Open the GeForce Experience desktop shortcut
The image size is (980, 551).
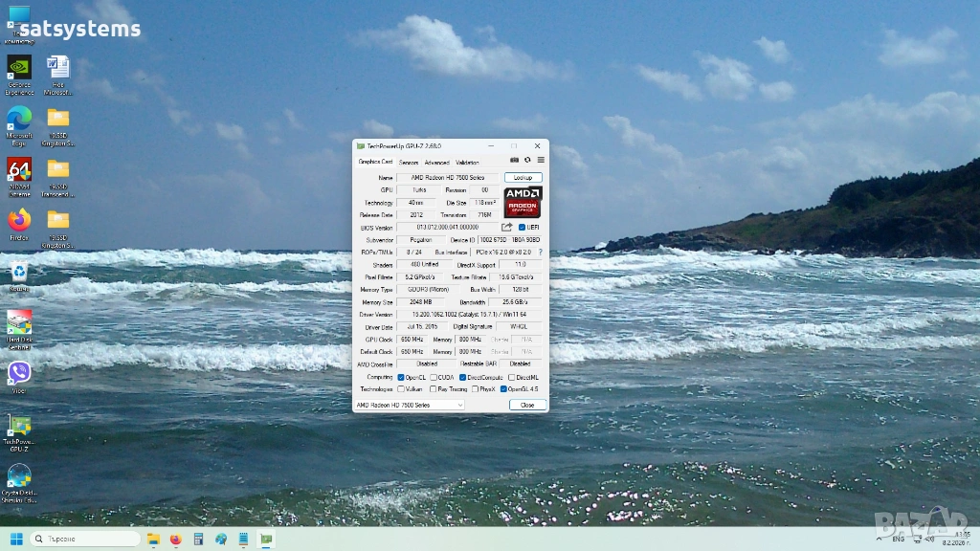coord(19,68)
